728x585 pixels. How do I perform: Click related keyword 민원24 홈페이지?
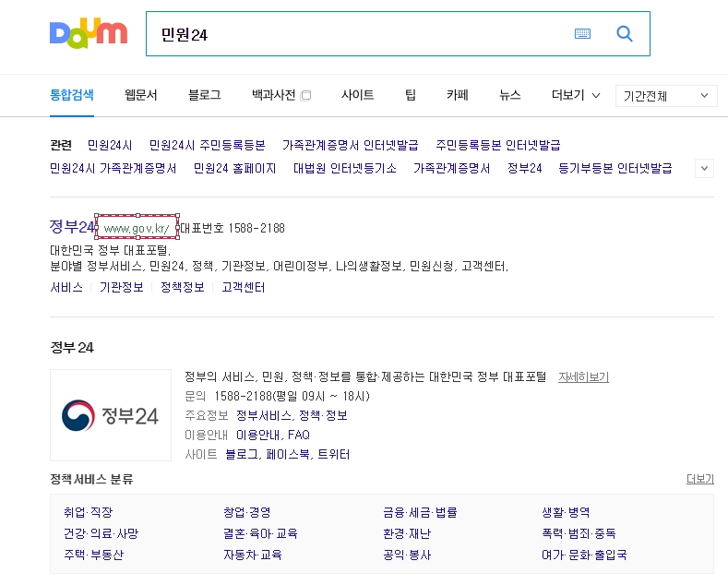[234, 168]
